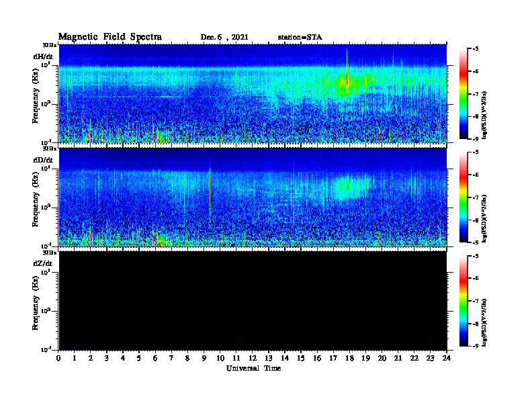Click the hour 23 tick label on time axis
Image resolution: width=532 pixels, height=411 pixels.
click(x=430, y=358)
